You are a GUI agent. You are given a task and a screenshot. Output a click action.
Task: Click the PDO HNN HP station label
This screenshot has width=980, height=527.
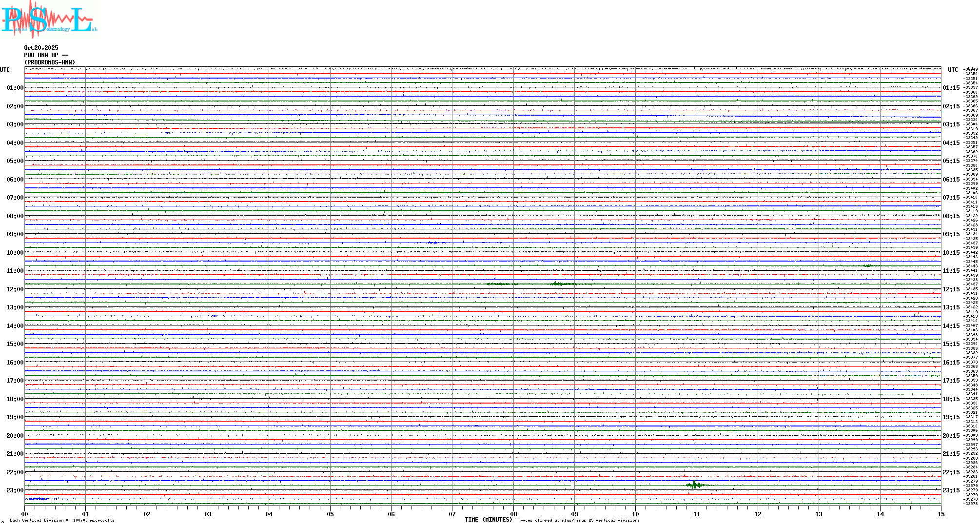[46, 55]
